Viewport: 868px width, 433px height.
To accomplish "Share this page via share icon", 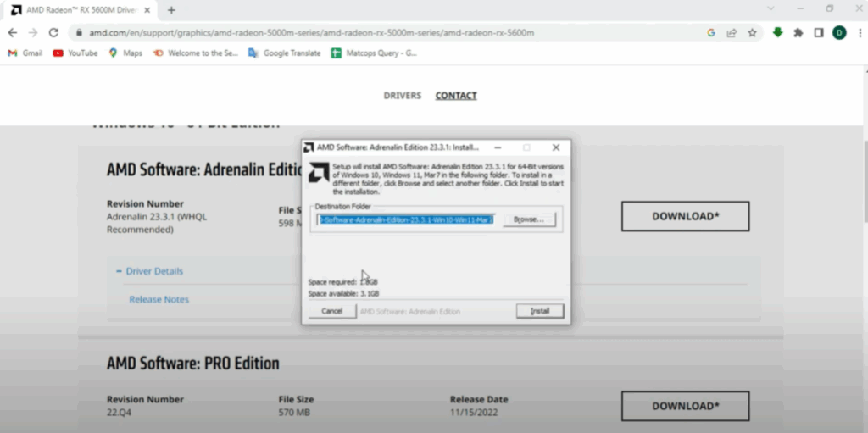I will (x=732, y=33).
